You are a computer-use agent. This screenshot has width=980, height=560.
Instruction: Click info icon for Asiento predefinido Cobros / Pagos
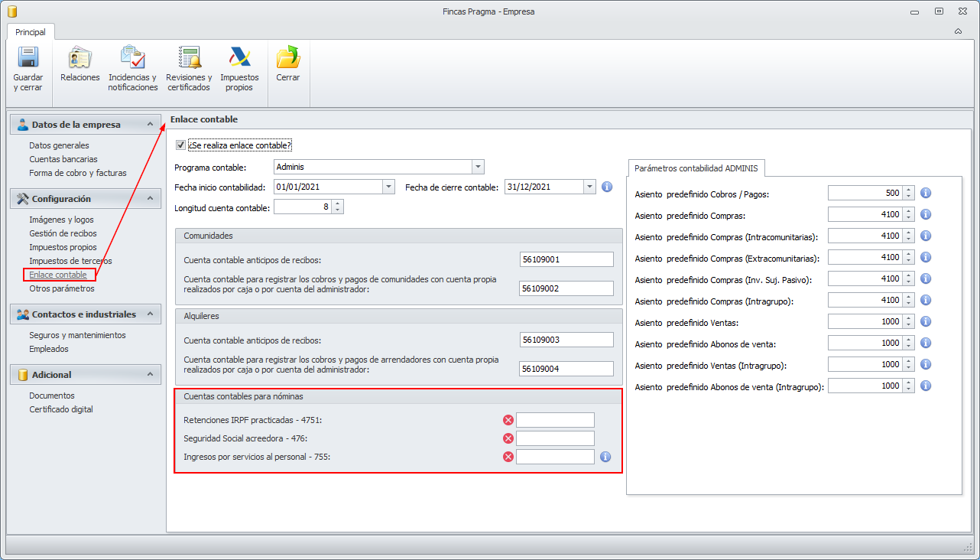coord(926,193)
